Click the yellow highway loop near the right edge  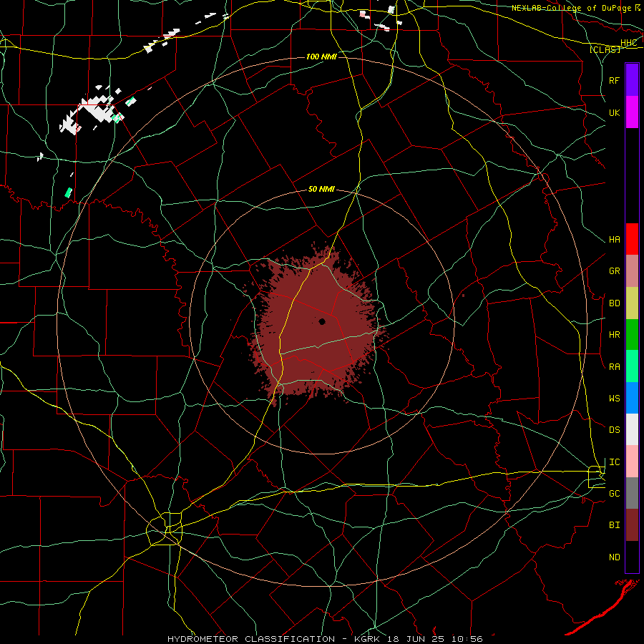pyautogui.click(x=596, y=477)
